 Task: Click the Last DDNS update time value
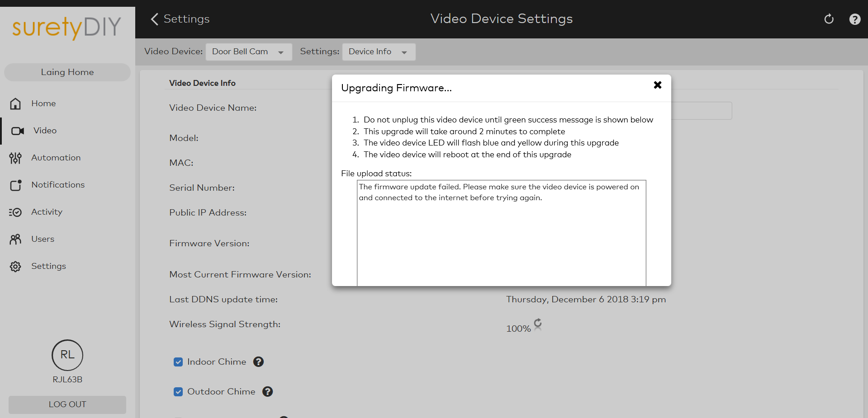(x=586, y=300)
